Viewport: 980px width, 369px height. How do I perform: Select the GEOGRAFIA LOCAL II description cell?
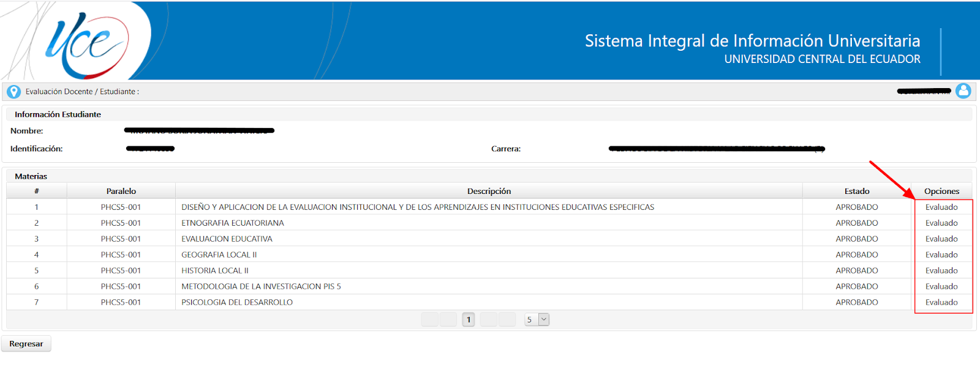pos(489,255)
